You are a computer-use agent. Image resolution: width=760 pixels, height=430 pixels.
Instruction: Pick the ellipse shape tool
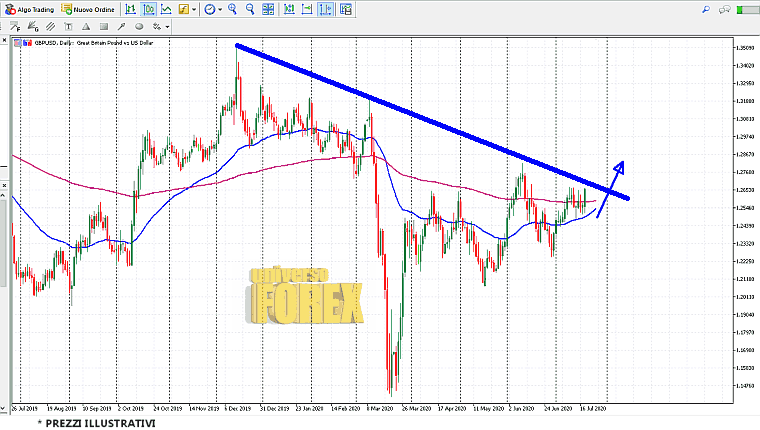140,27
